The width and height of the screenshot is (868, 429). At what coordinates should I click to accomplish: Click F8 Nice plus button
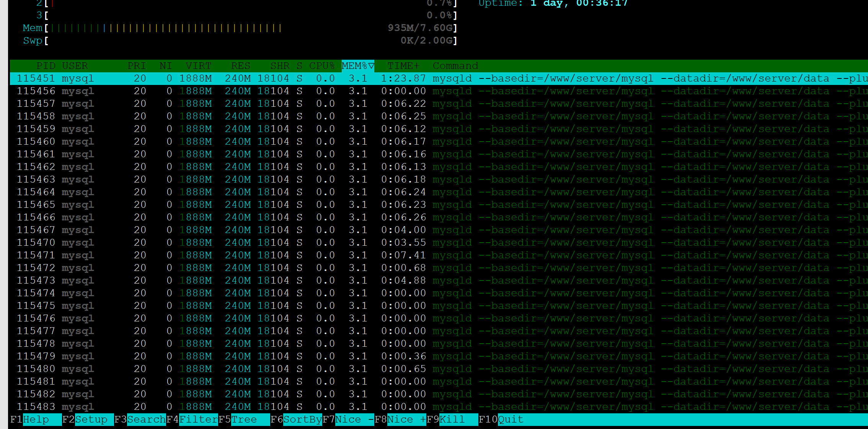point(406,419)
